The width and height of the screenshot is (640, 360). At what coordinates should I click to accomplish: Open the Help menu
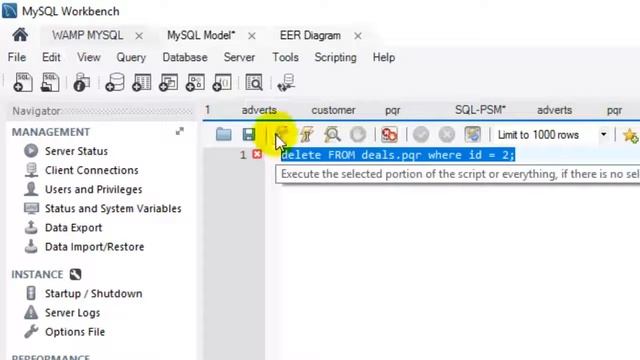(384, 57)
